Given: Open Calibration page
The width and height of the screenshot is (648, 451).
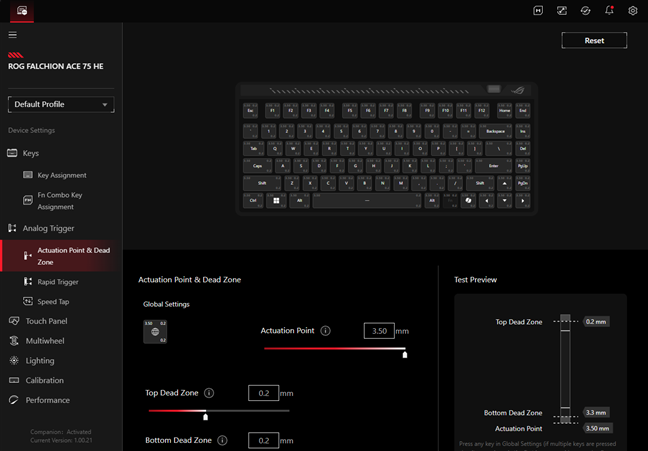Looking at the screenshot, I should [45, 380].
